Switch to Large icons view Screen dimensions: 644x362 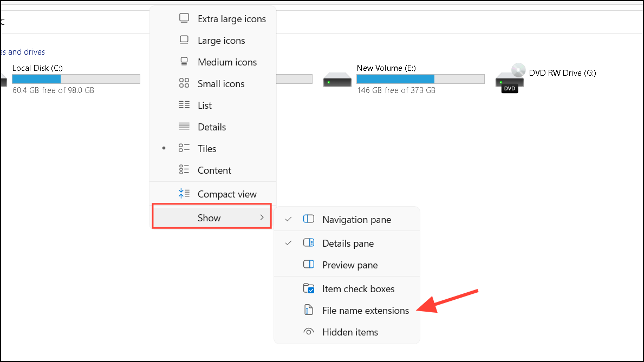pyautogui.click(x=221, y=40)
